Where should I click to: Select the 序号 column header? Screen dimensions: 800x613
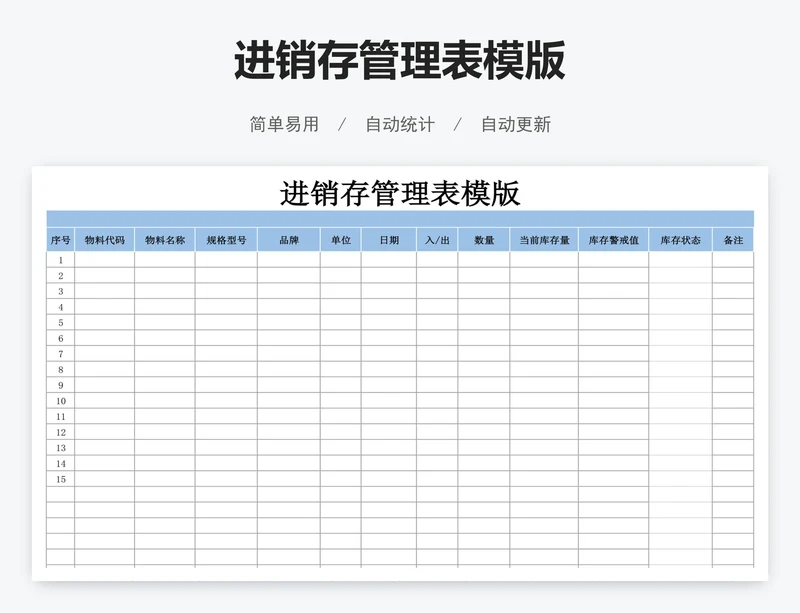coord(61,240)
